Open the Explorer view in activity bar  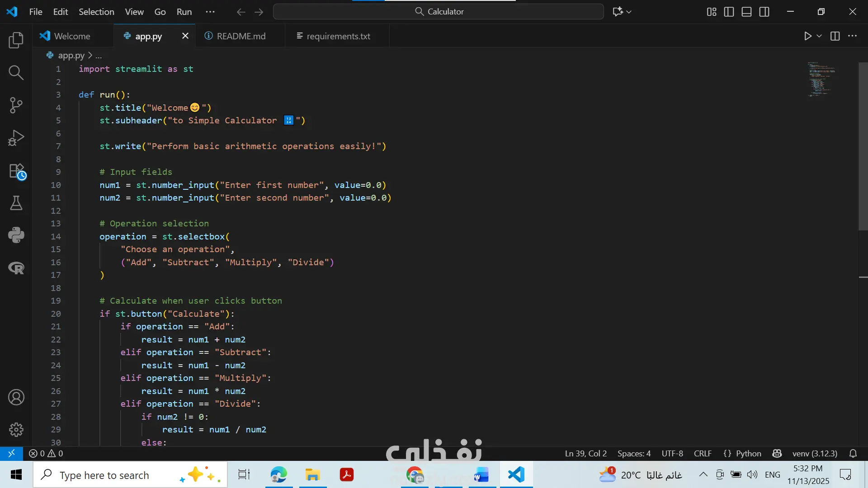click(x=16, y=40)
